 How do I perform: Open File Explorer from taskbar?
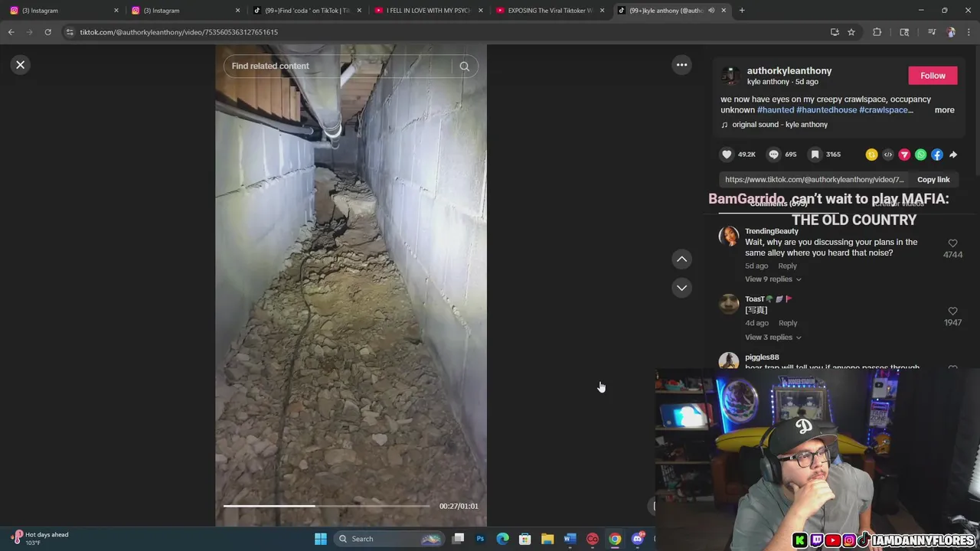tap(547, 539)
